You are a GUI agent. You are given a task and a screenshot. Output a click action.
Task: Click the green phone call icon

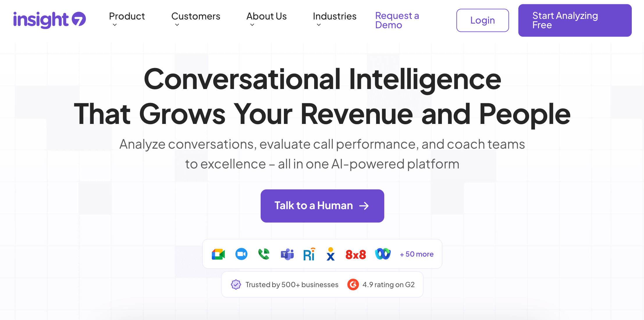[264, 254]
